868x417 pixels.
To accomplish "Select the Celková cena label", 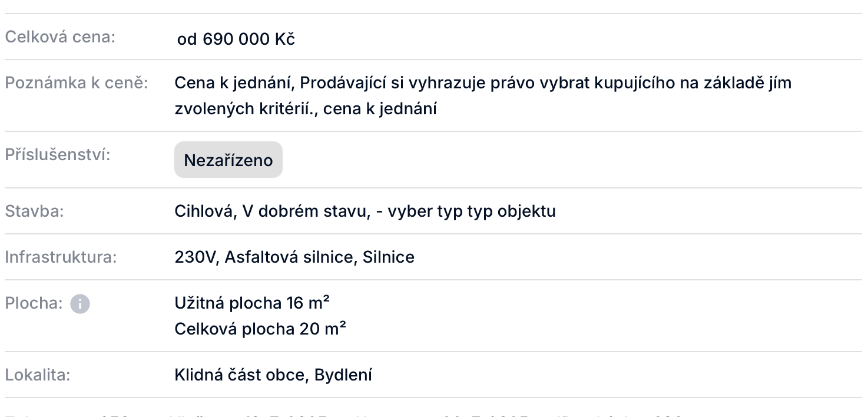I will click(60, 37).
